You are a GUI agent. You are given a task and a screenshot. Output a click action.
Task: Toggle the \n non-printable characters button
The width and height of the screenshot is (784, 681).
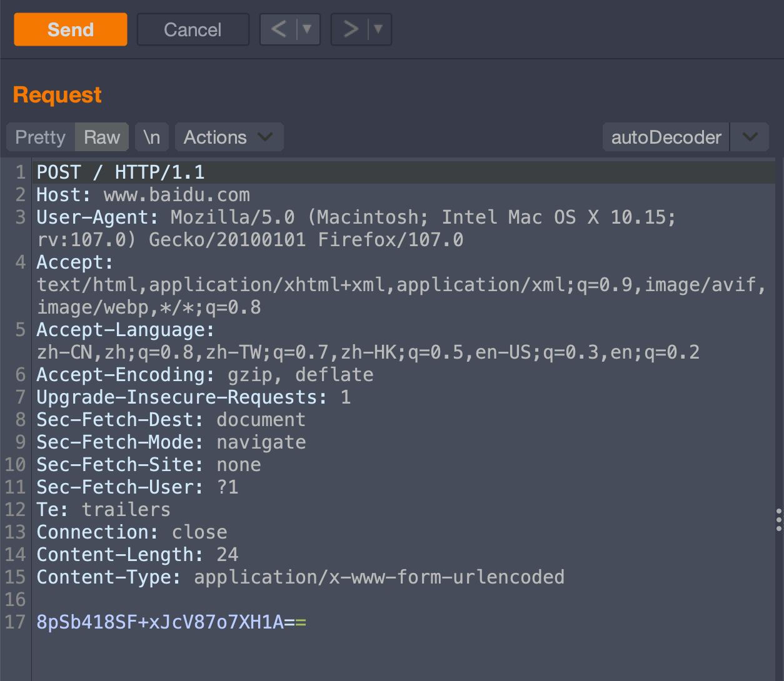[x=152, y=137]
